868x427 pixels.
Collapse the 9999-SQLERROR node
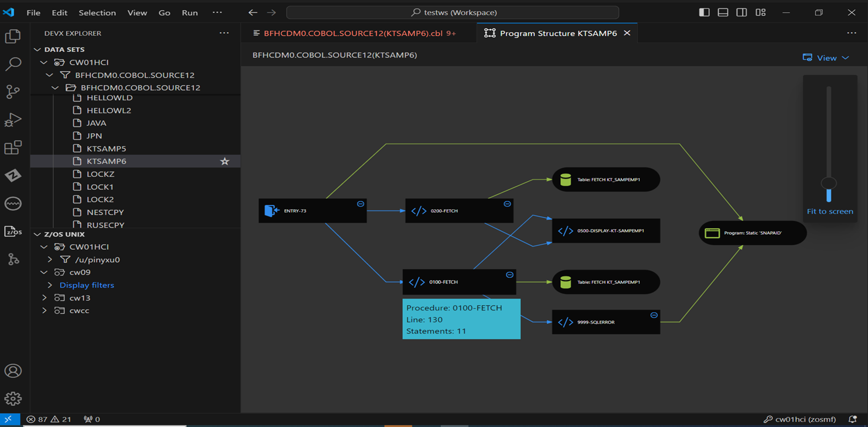coord(654,315)
